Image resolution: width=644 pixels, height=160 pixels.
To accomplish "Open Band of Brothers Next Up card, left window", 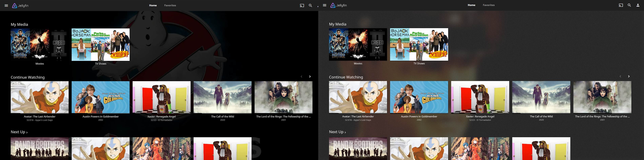I will tap(39, 148).
